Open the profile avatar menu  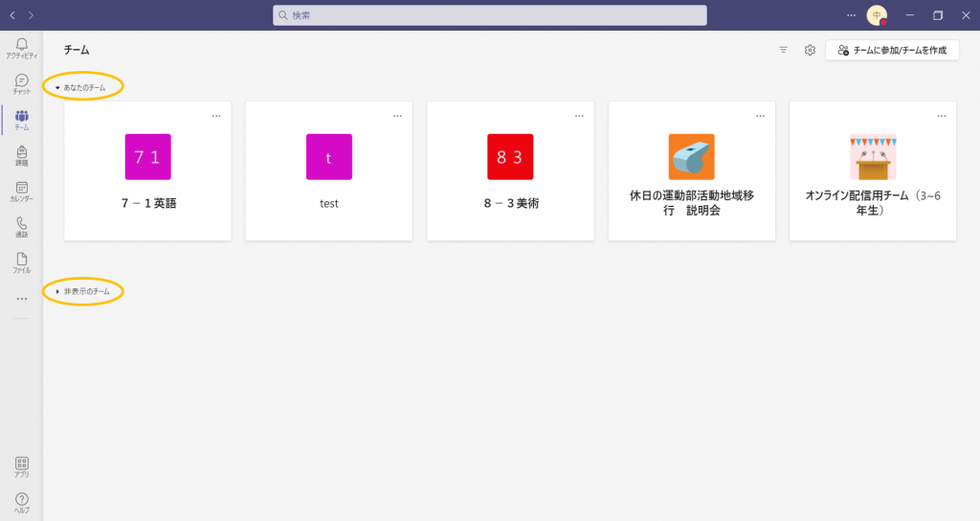point(877,15)
